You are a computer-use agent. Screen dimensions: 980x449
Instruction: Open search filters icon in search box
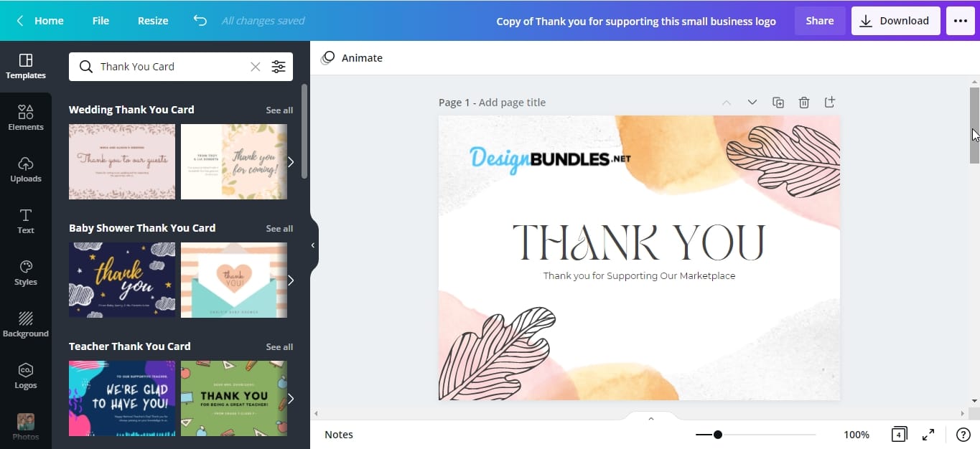[x=279, y=67]
